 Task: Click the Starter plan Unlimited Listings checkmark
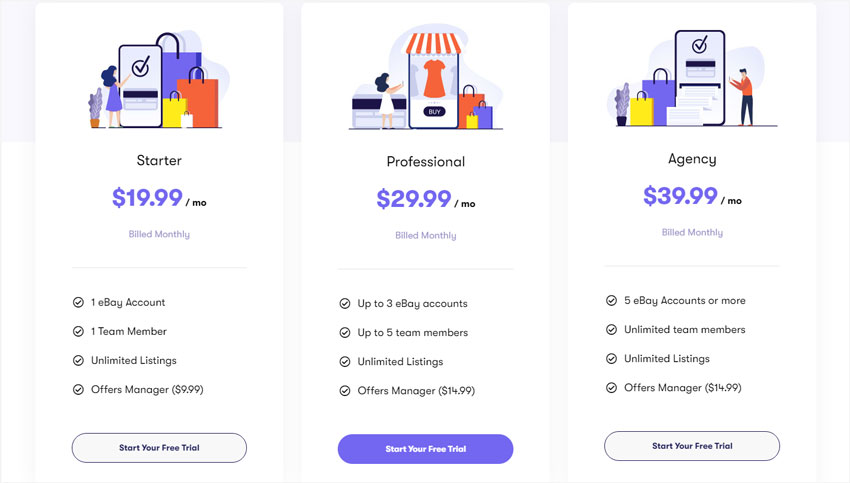[x=79, y=360]
